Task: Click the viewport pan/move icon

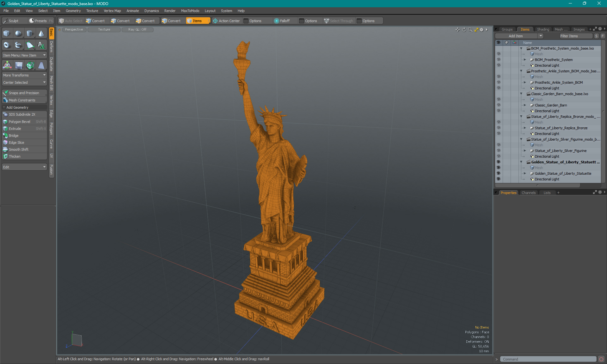Action: [x=457, y=30]
